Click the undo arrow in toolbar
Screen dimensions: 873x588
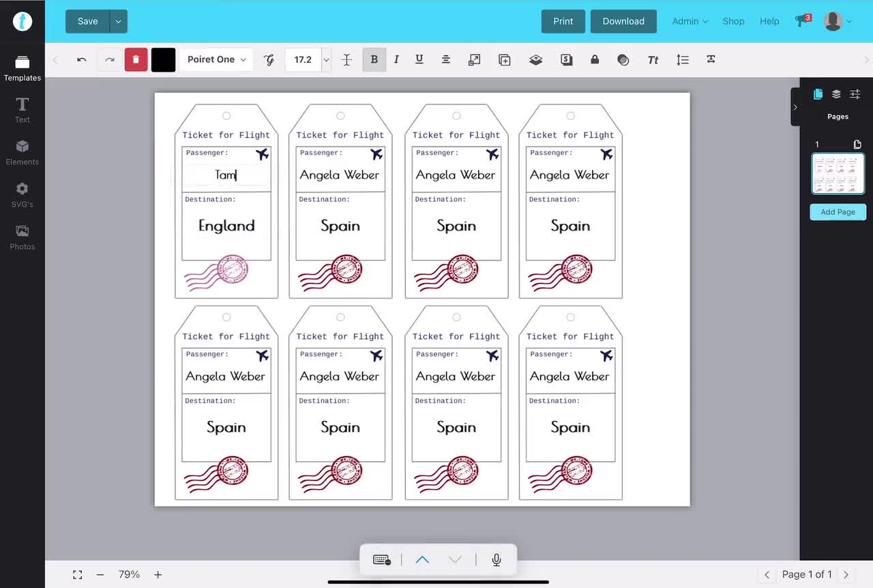tap(82, 59)
